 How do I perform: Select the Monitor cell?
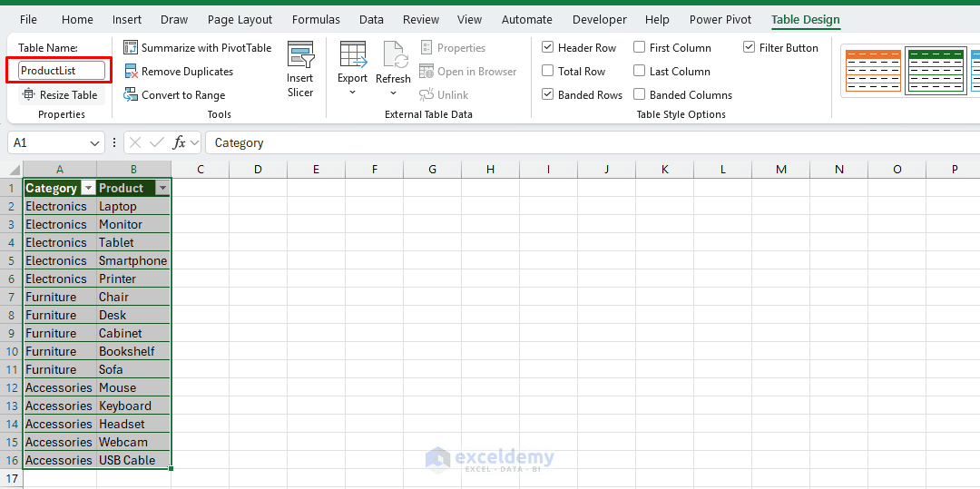[133, 224]
